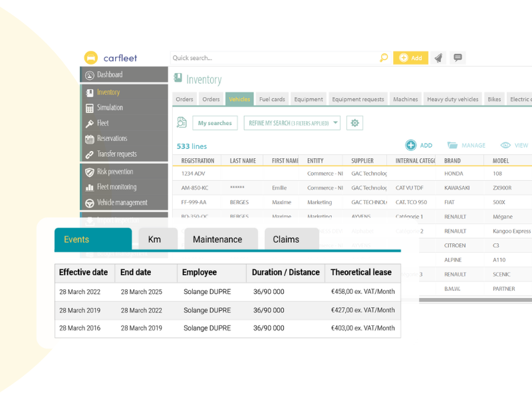Switch to the Fuel cards tab
Image resolution: width=532 pixels, height=399 pixels.
272,99
